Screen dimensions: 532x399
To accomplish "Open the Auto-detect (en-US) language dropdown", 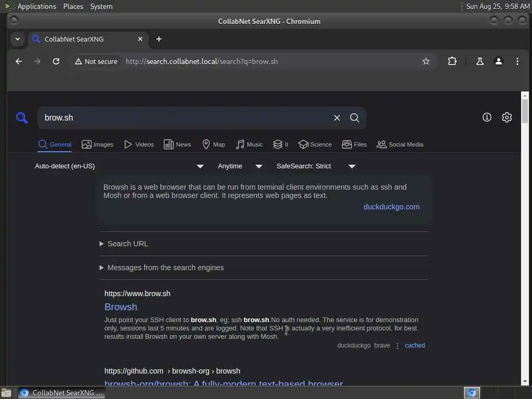I will pyautogui.click(x=119, y=166).
